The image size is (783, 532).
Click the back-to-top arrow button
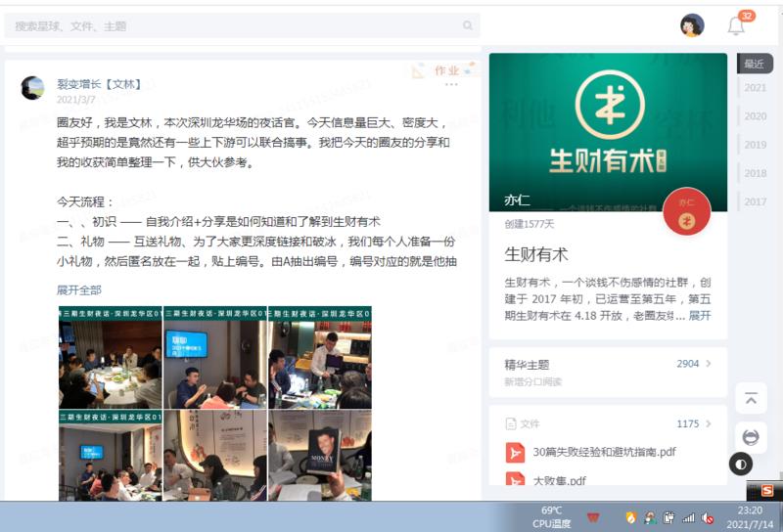[x=751, y=398]
